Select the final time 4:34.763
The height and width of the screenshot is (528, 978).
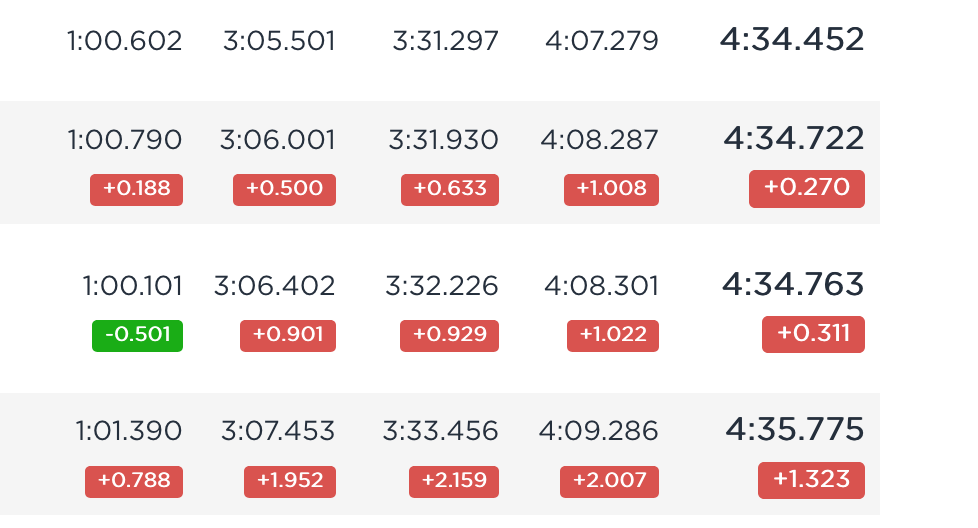pyautogui.click(x=793, y=284)
